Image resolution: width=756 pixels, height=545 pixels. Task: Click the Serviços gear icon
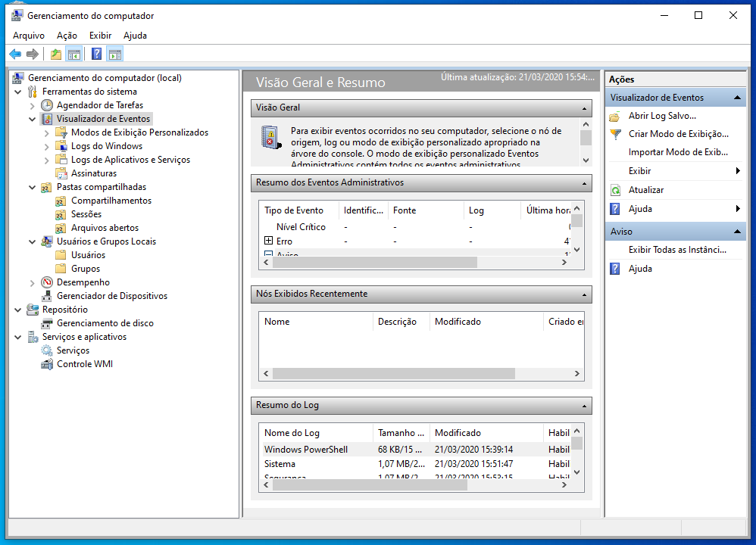(47, 350)
